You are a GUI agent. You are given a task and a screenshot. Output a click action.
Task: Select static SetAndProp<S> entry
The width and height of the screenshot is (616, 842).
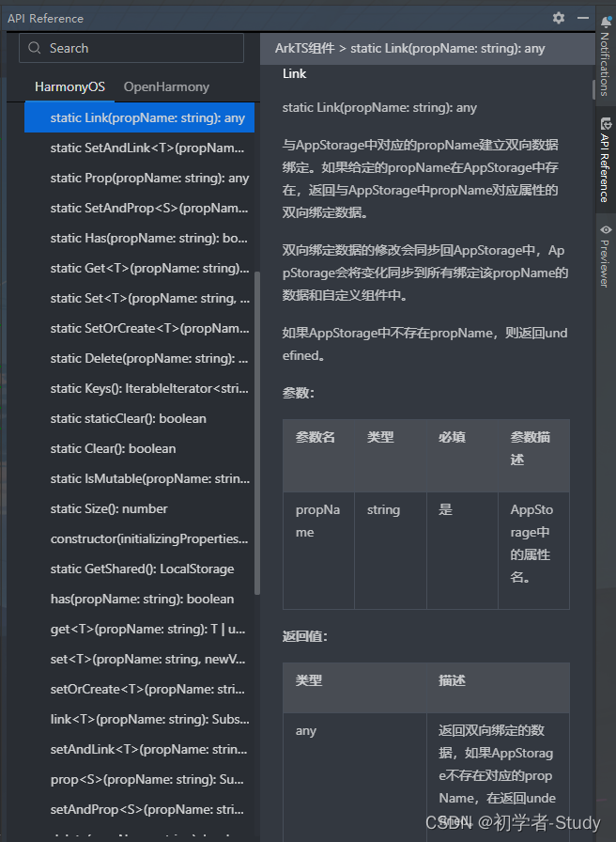coord(140,208)
